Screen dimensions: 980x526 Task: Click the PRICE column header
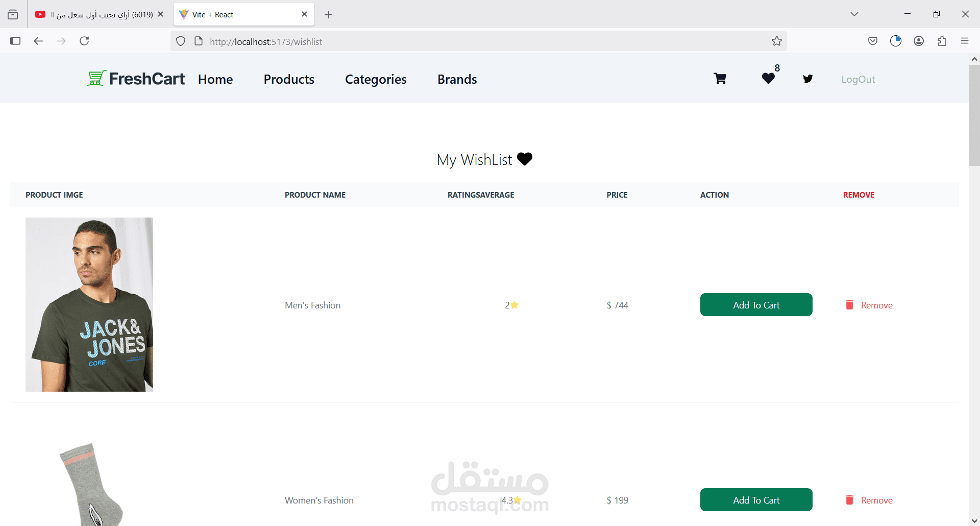coord(617,195)
